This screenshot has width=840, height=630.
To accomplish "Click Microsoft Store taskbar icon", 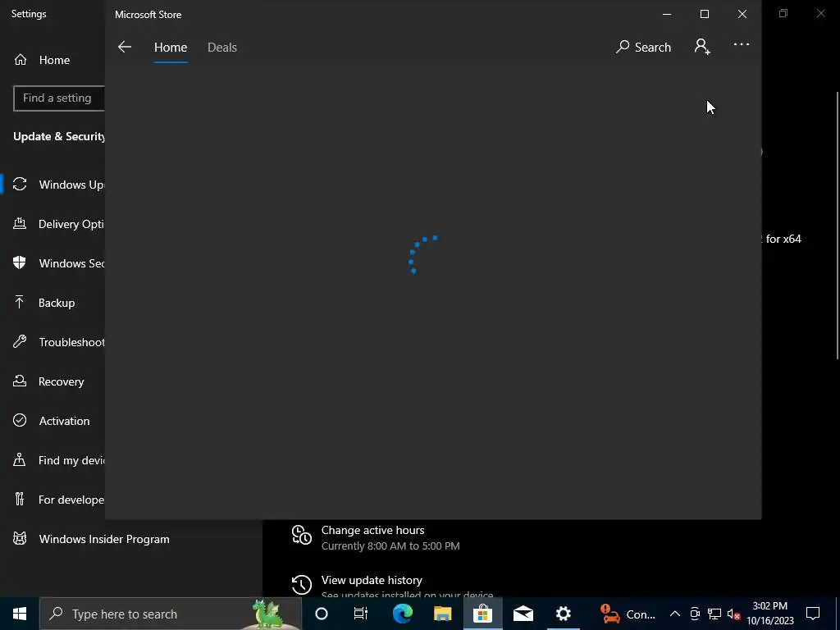I will (x=482, y=614).
